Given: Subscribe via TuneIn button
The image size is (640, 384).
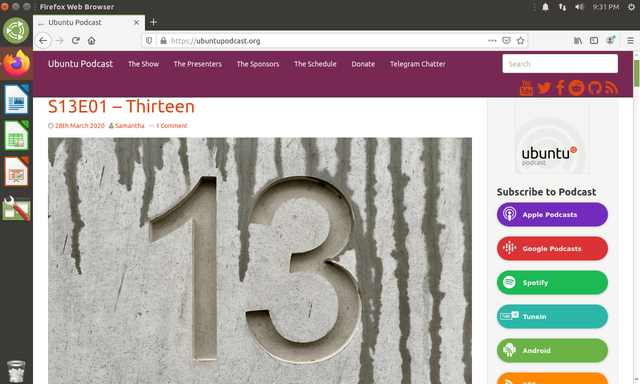Looking at the screenshot, I should point(552,316).
